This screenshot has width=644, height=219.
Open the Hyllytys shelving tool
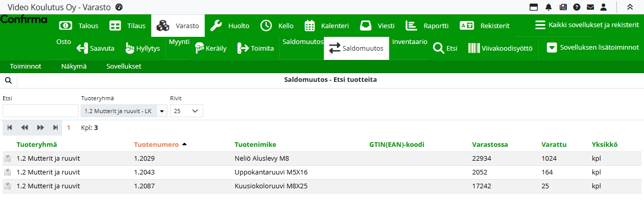(142, 49)
